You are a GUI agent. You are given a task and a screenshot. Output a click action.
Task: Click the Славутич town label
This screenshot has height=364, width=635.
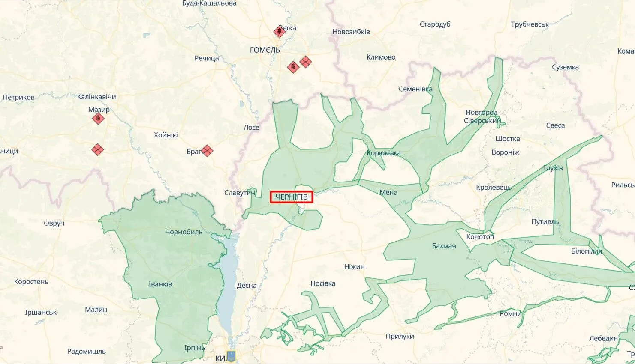coord(240,193)
